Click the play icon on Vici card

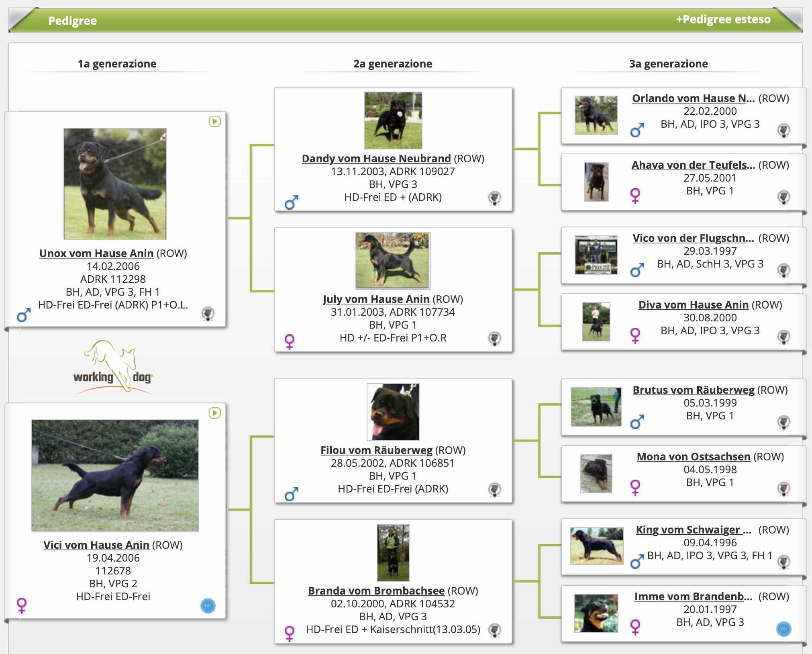point(215,413)
